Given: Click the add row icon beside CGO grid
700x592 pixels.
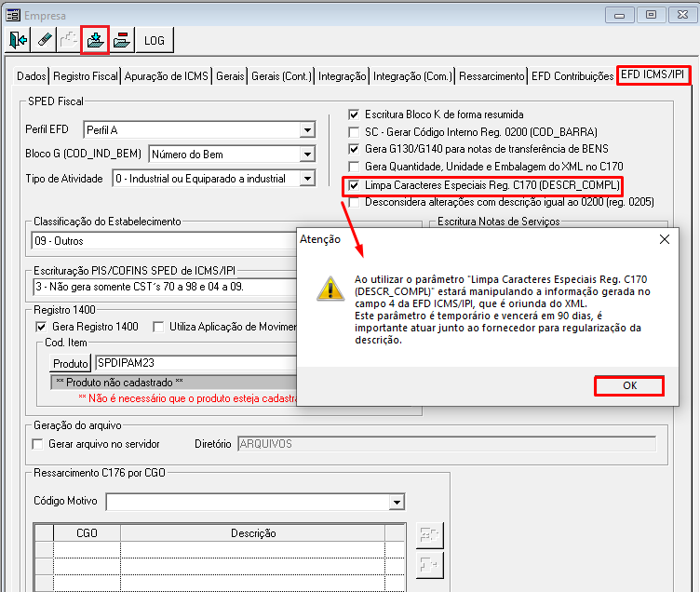Looking at the screenshot, I should (x=429, y=535).
